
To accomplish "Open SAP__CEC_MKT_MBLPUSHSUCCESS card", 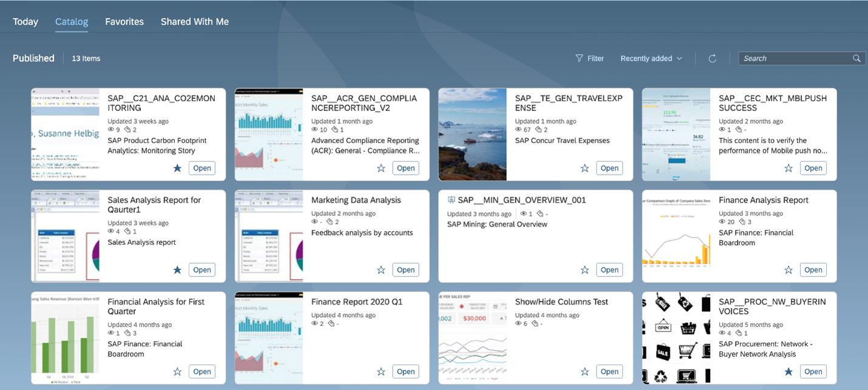I will click(813, 168).
